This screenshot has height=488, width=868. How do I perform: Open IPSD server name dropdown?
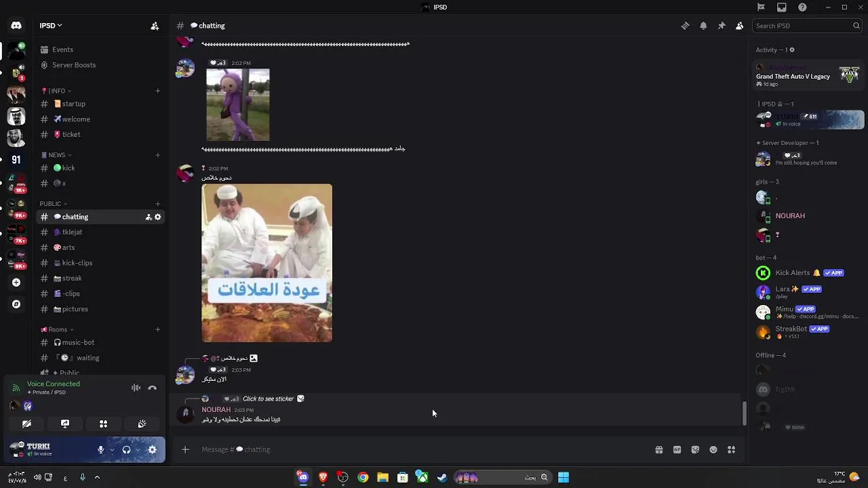tap(51, 26)
